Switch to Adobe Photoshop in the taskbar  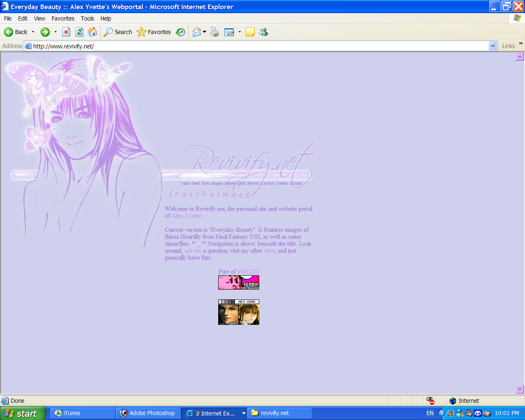coord(148,413)
